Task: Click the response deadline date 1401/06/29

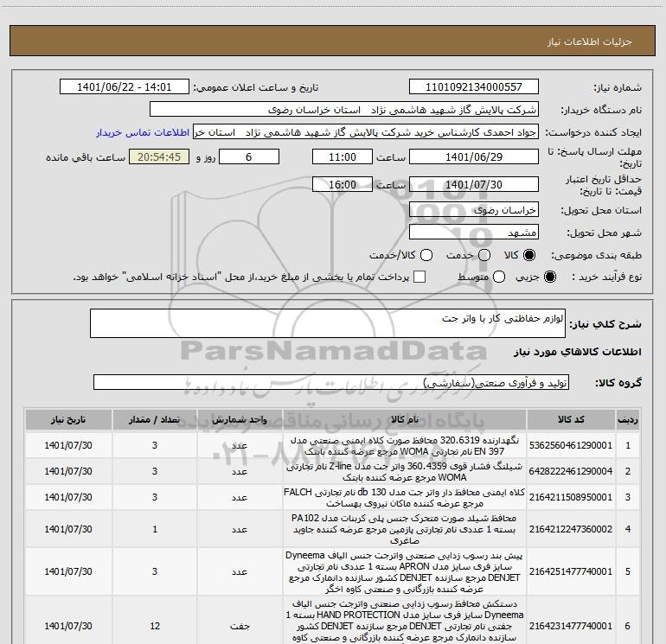Action: pos(474,156)
